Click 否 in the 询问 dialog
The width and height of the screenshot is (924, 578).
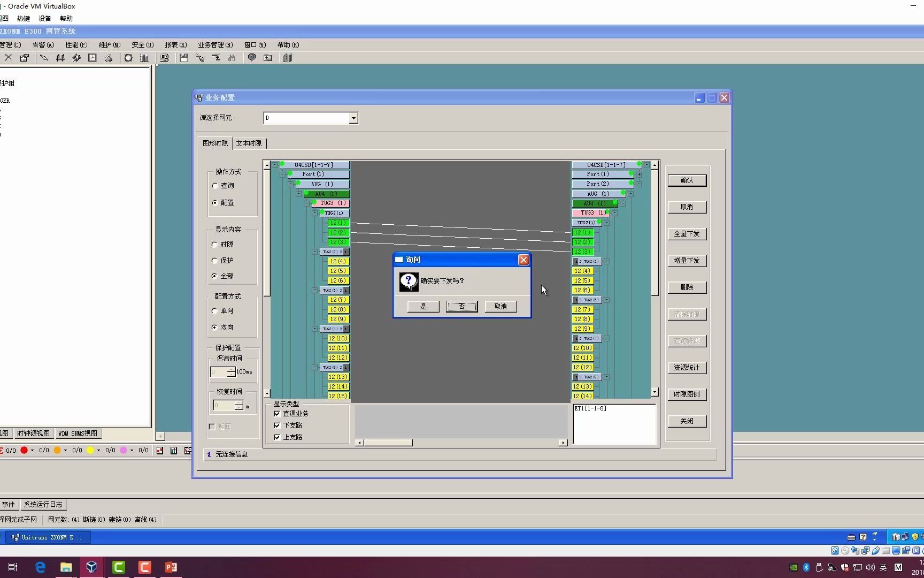tap(462, 307)
